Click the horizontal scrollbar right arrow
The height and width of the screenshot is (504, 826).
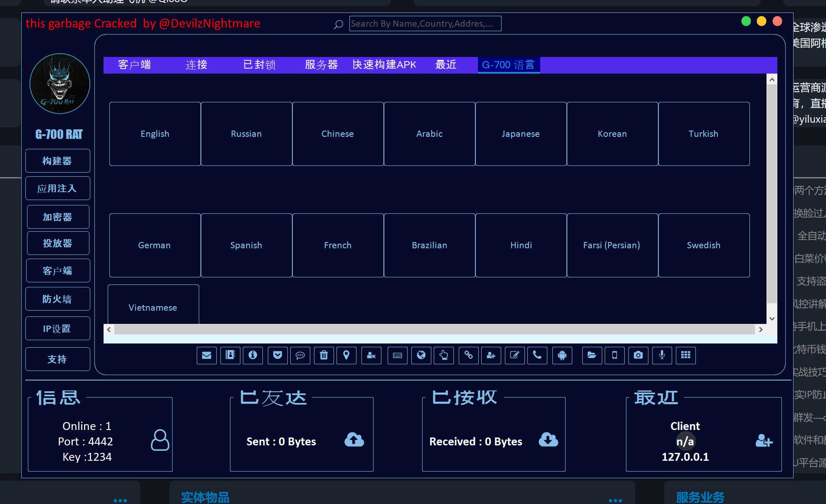[761, 329]
